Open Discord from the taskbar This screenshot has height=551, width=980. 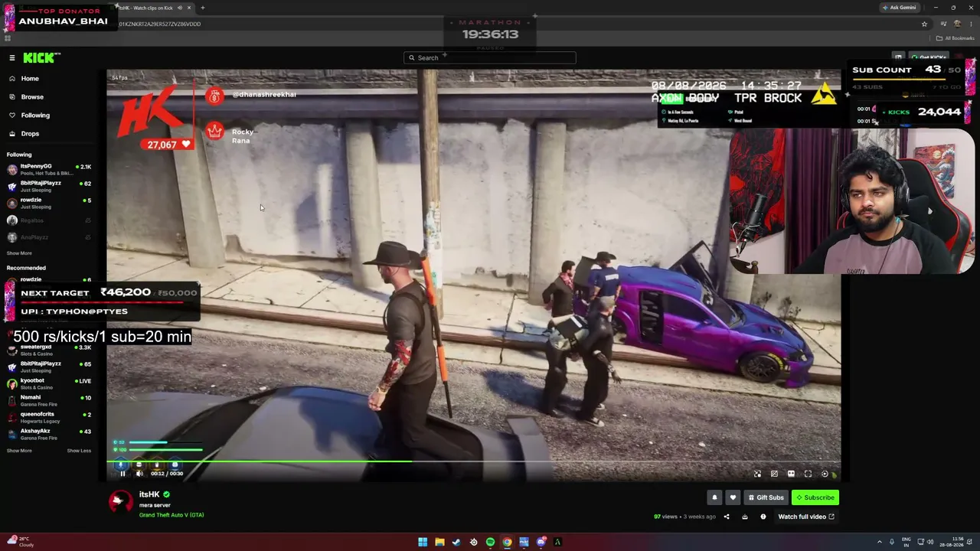[x=541, y=543]
